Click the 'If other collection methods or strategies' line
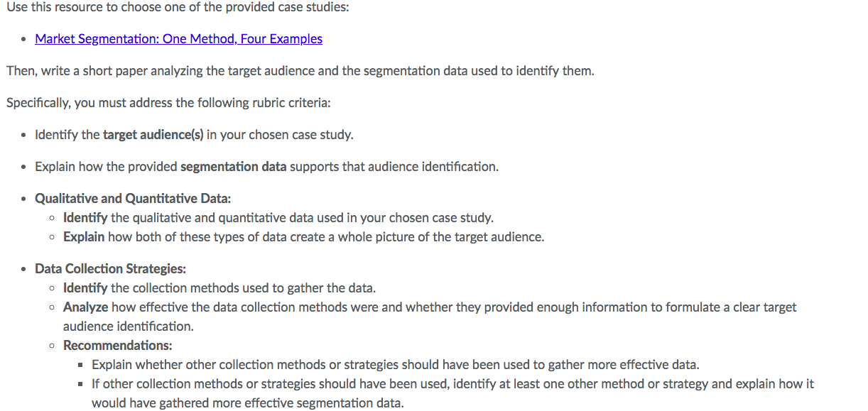 point(452,384)
